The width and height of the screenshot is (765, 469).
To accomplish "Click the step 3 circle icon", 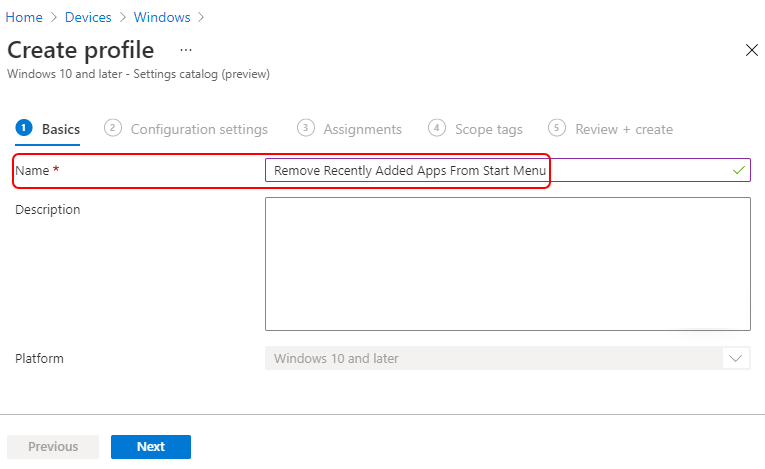I will [x=306, y=128].
